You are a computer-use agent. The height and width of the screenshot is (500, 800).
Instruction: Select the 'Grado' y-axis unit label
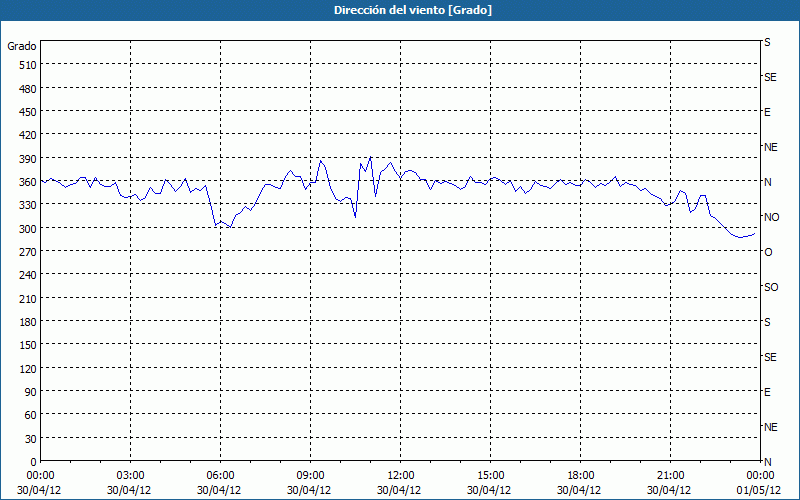coord(22,46)
